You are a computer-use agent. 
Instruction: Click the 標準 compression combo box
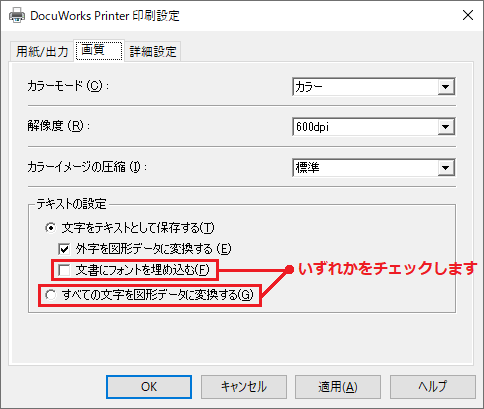click(x=374, y=168)
